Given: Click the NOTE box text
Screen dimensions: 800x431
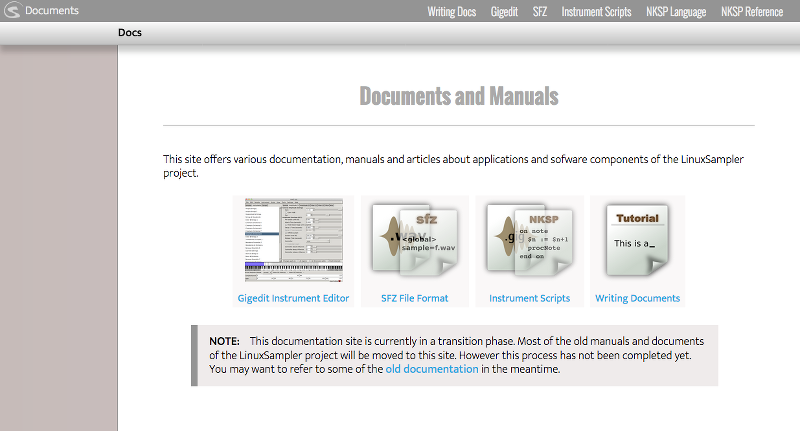Looking at the screenshot, I should pyautogui.click(x=455, y=355).
